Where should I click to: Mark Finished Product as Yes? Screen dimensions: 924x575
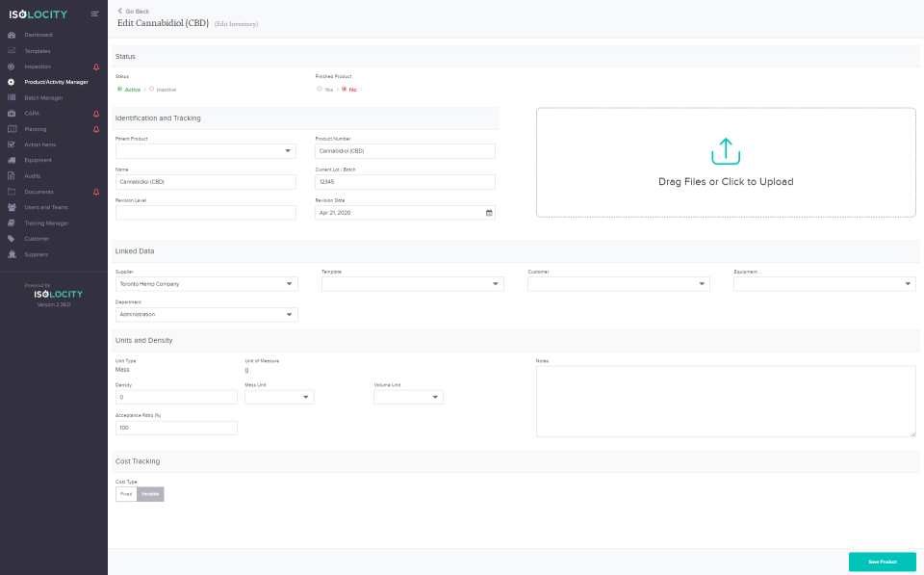point(318,89)
